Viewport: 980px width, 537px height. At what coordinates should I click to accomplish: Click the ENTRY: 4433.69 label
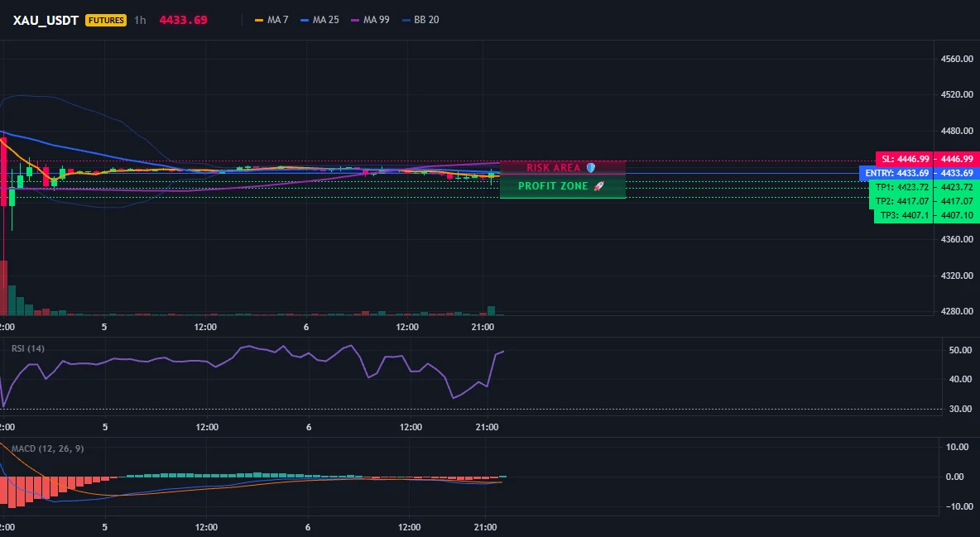[896, 173]
